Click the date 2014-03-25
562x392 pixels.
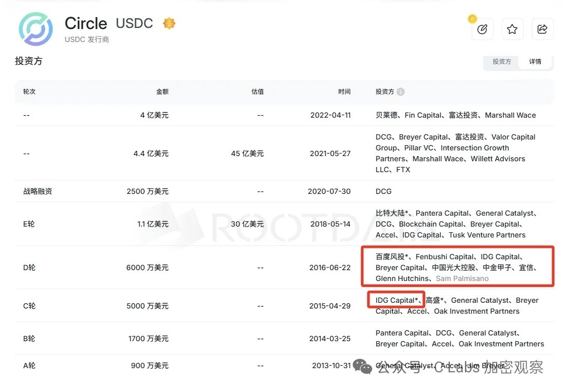(330, 339)
